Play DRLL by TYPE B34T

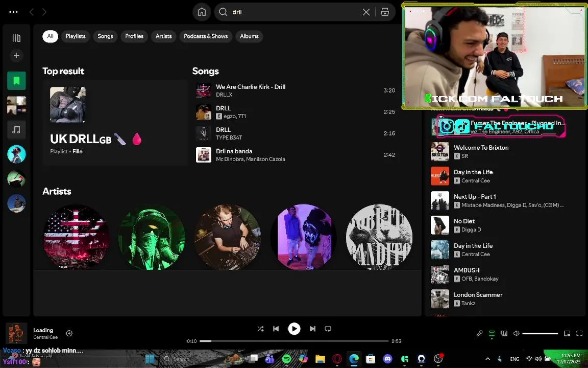296,133
